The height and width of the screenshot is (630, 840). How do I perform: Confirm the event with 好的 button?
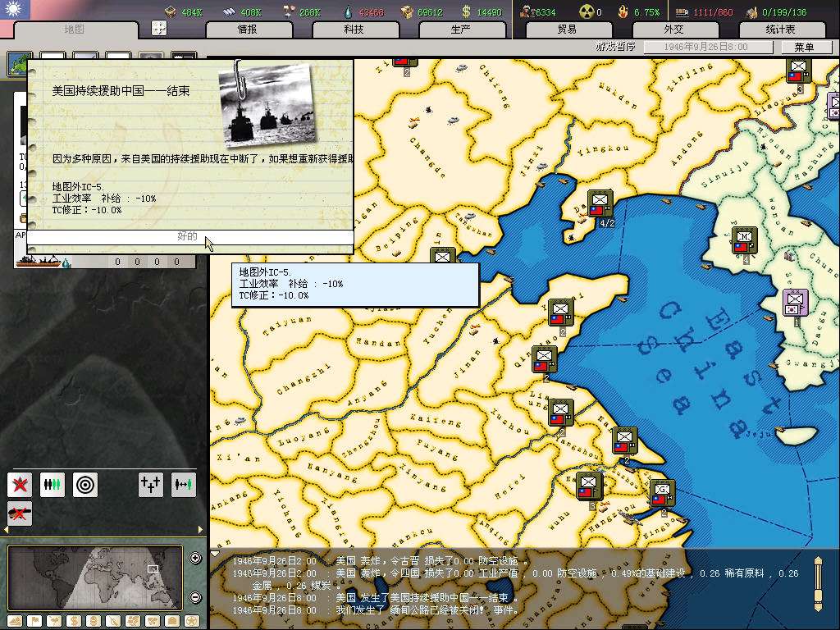click(x=190, y=237)
